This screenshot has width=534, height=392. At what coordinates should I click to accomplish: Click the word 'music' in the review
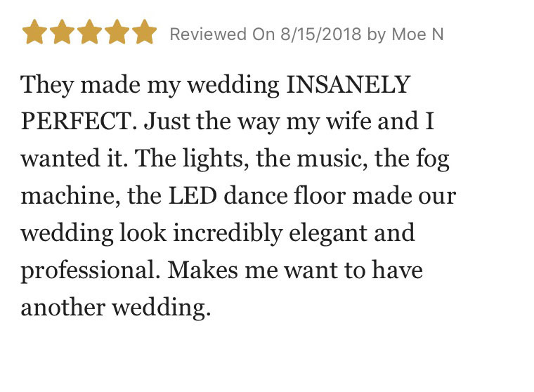click(330, 159)
